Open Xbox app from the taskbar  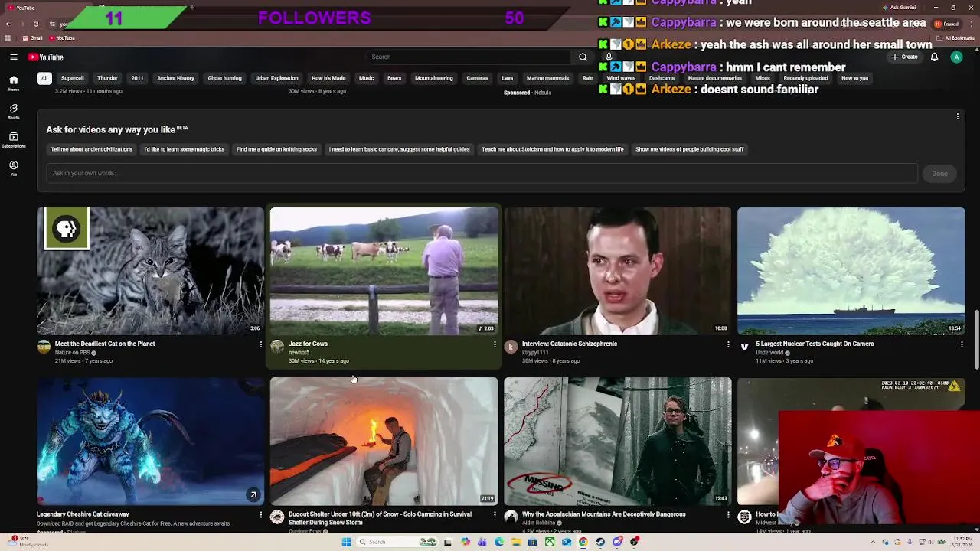tap(550, 542)
